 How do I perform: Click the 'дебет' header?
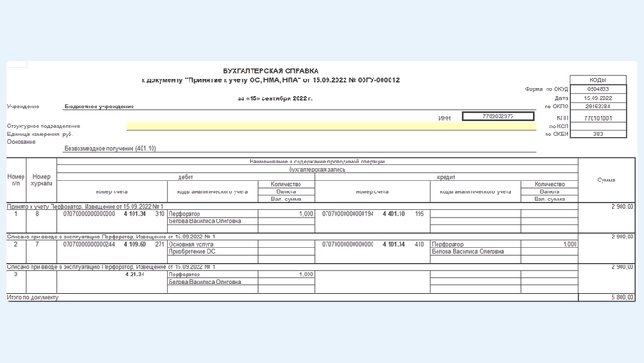pos(185,177)
